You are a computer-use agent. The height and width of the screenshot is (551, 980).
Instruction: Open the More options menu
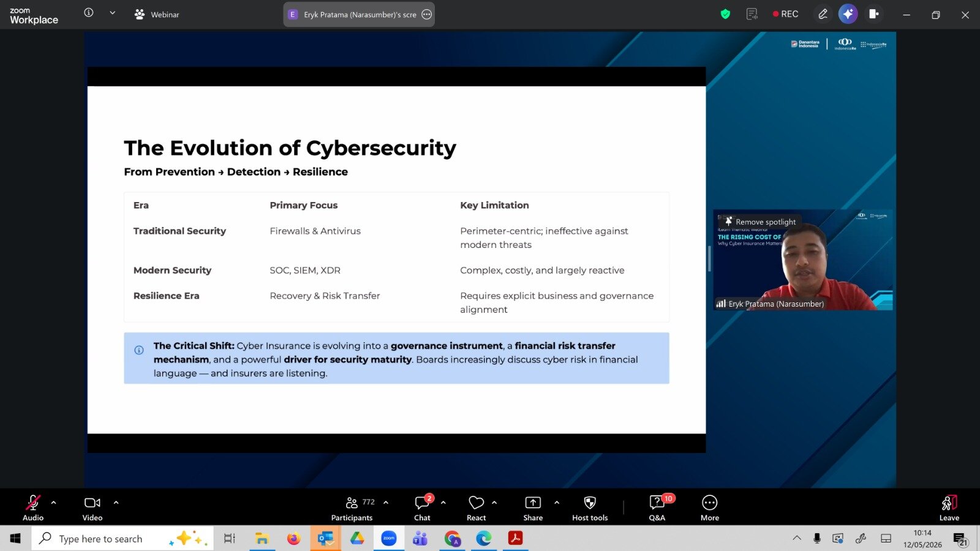pos(710,508)
